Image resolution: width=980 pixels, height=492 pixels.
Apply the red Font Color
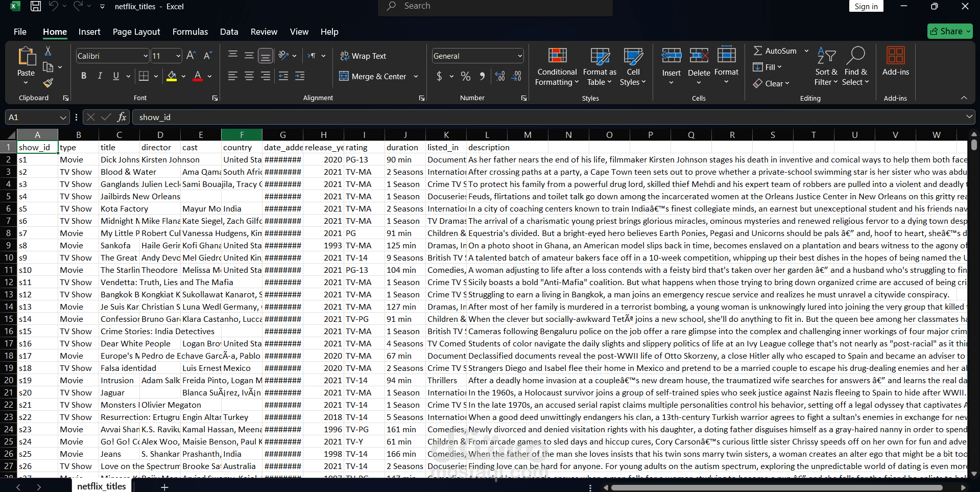[x=198, y=76]
